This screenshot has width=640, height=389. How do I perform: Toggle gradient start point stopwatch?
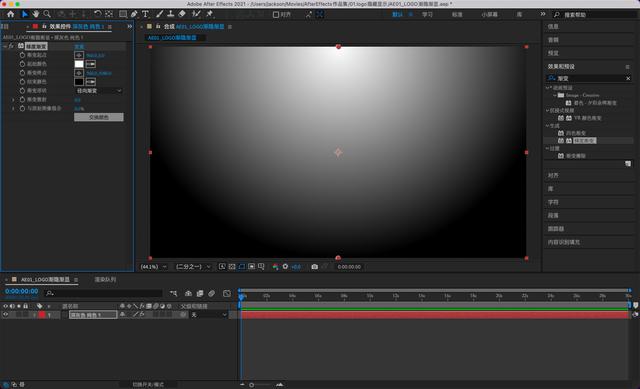click(22, 55)
